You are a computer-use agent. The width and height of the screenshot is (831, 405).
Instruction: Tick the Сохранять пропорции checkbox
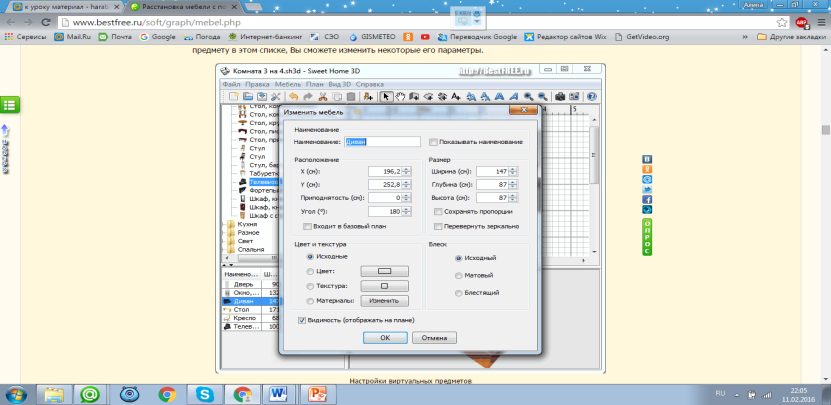coord(438,212)
